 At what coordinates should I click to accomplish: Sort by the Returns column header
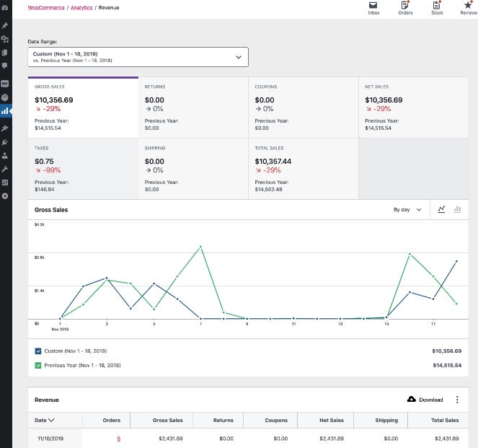click(223, 421)
